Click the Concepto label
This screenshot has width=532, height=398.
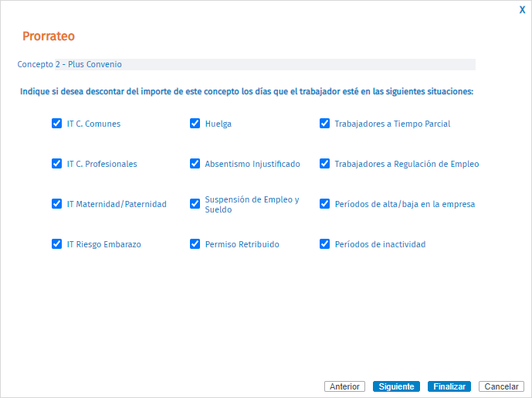click(36, 64)
